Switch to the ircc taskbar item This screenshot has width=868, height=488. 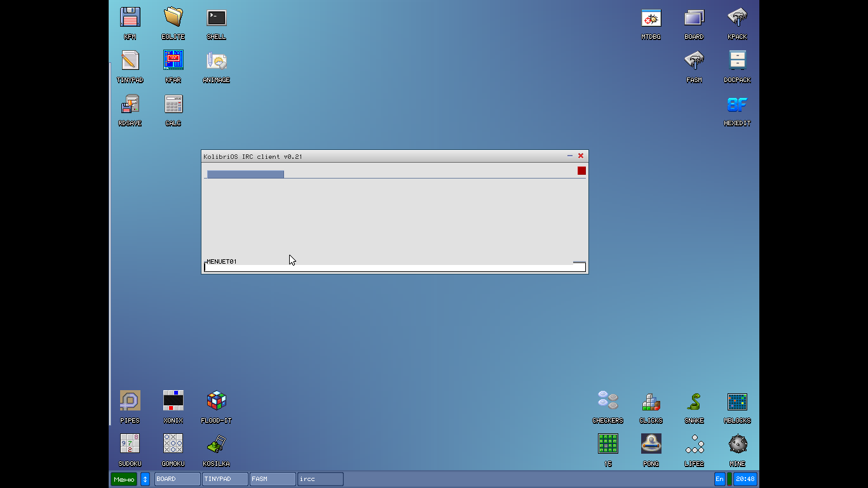320,479
